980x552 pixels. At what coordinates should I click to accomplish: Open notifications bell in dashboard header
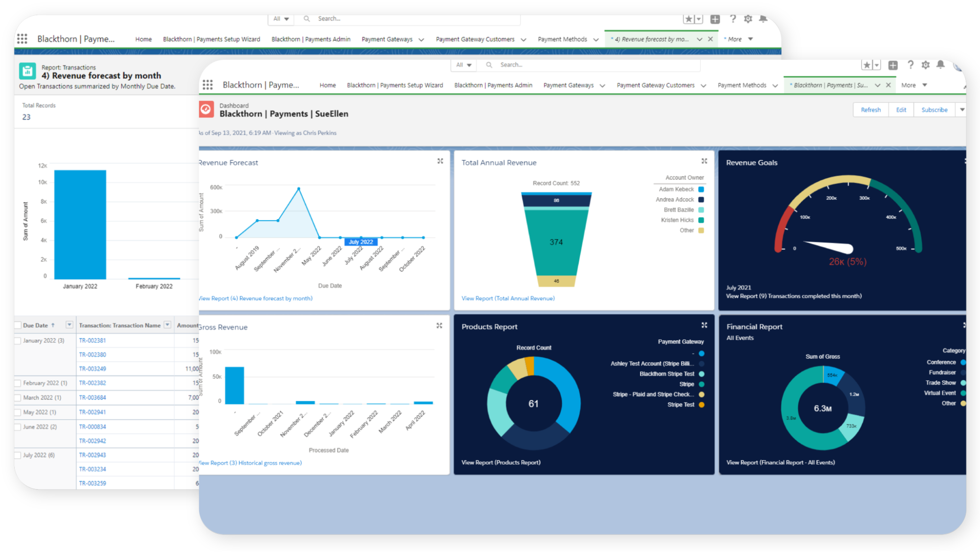click(x=940, y=65)
